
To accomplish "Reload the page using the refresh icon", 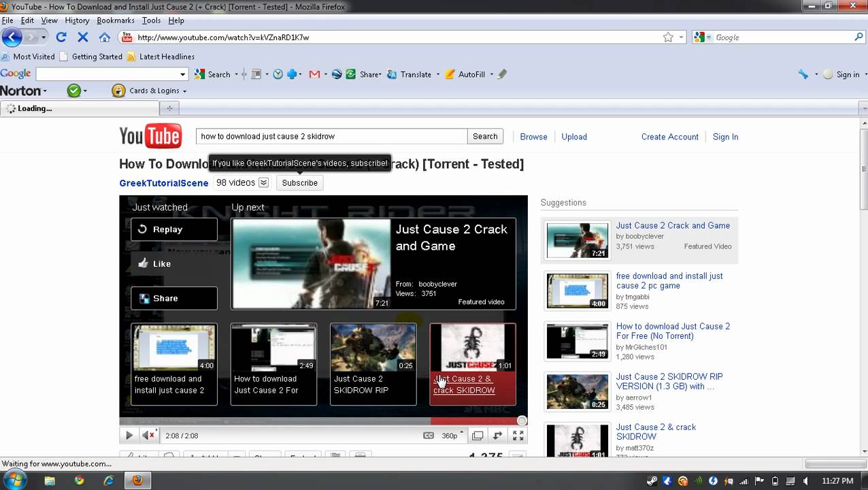I will pos(61,37).
